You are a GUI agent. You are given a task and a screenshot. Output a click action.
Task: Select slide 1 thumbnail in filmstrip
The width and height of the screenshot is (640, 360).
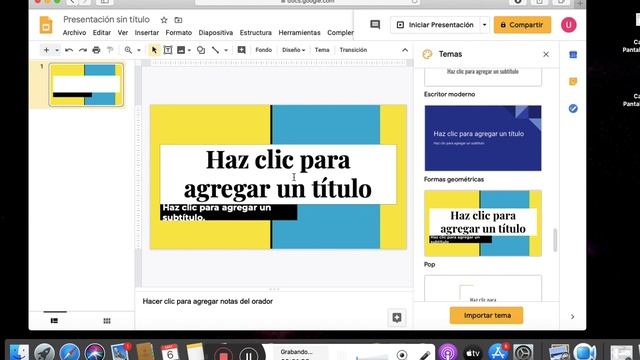(86, 85)
